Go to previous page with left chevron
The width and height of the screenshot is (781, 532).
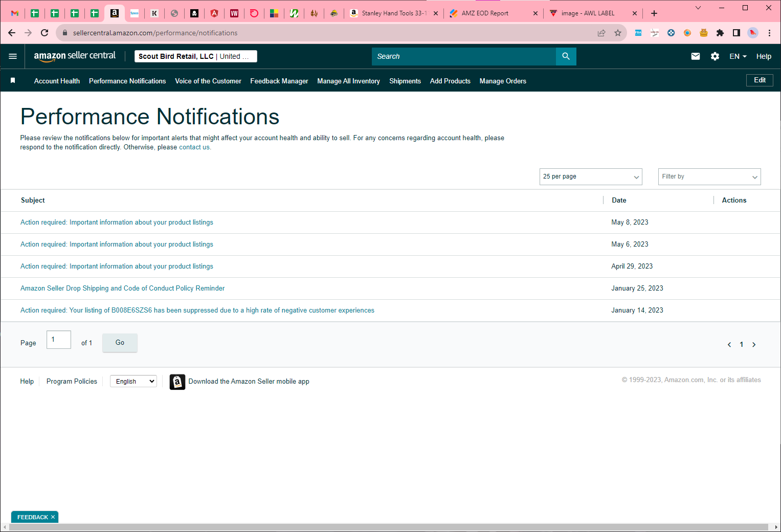[x=729, y=345]
